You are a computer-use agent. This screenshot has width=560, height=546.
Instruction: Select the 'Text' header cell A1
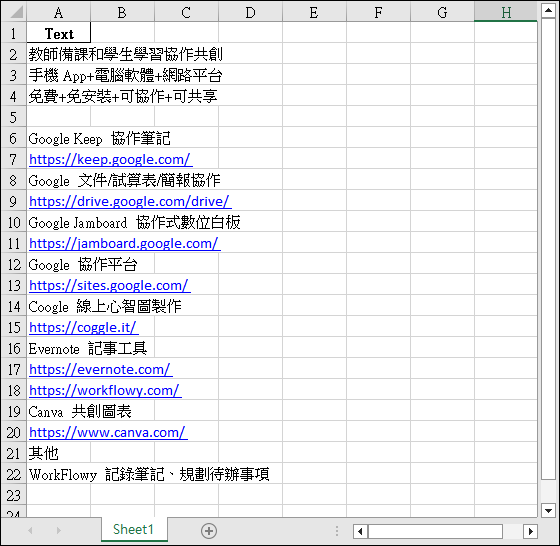pyautogui.click(x=59, y=33)
